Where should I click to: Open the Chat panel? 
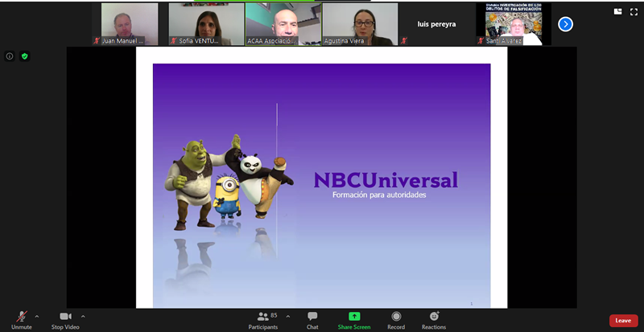[312, 320]
